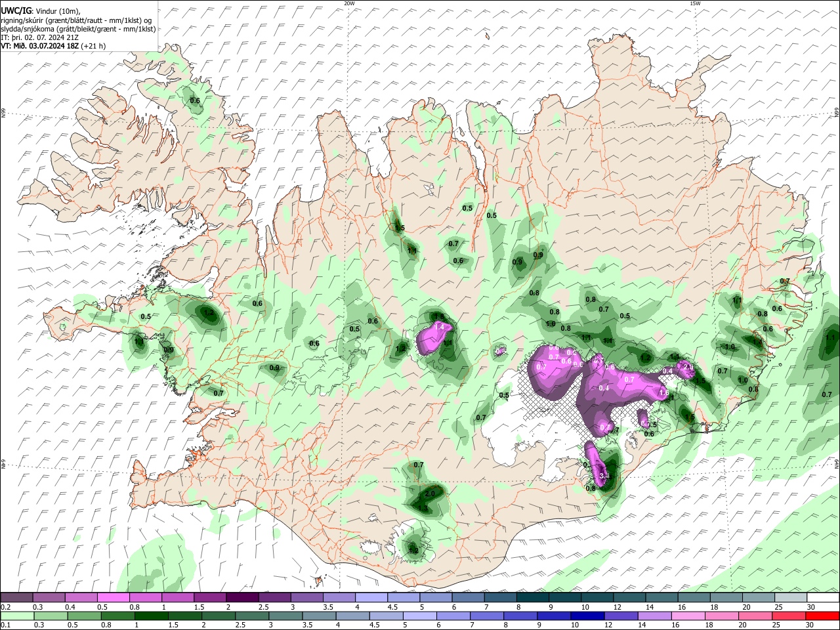
Task: Select the 'VT: Mið. 03.07.2024 18Z (+21 h)' line
Action: (x=53, y=46)
